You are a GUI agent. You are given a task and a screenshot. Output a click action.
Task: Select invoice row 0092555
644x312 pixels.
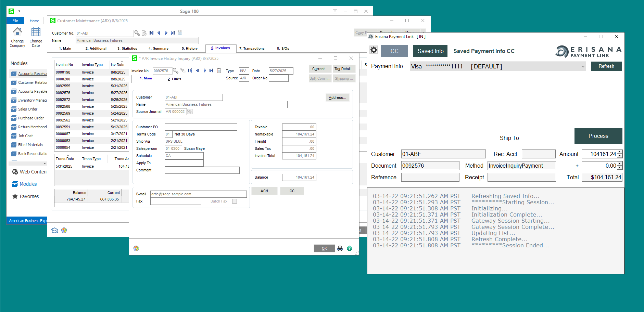click(91, 86)
